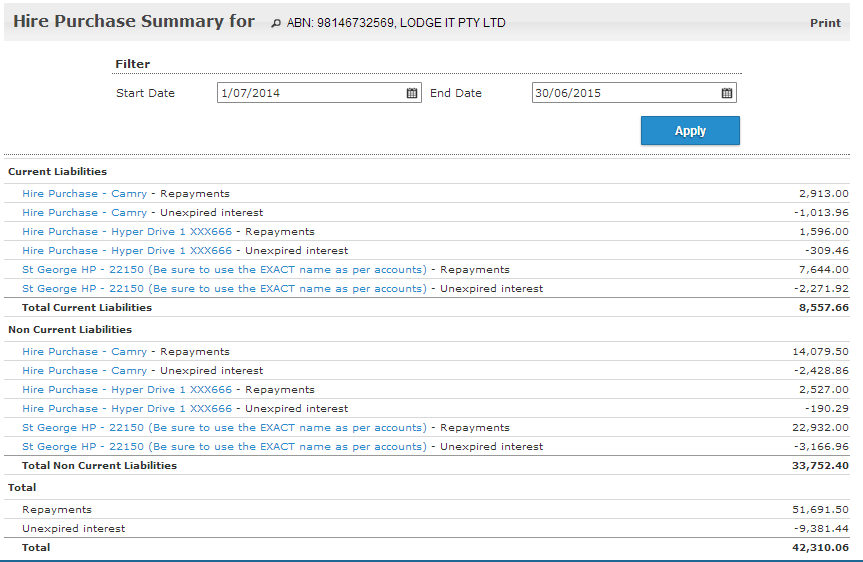
Task: Click the Non Current Liabilities section heading
Action: click(x=70, y=330)
